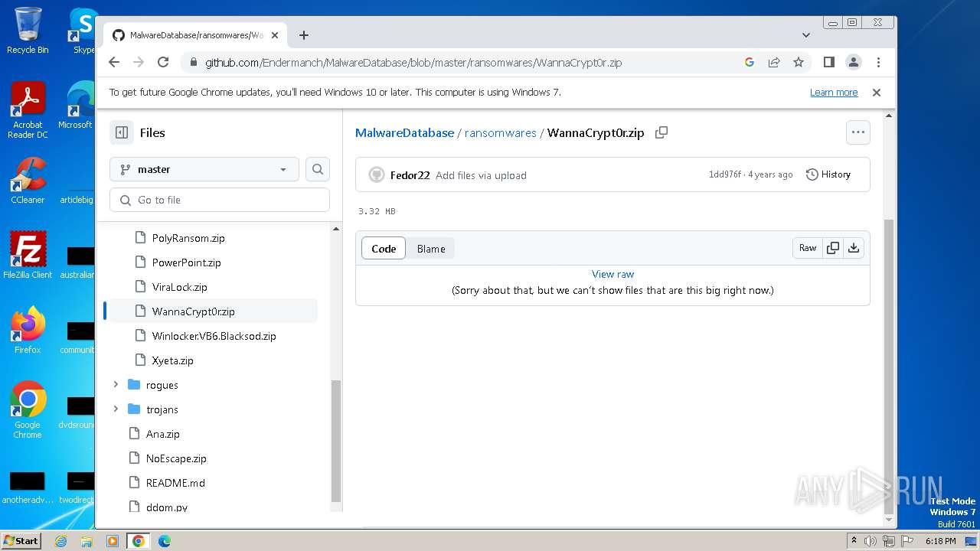980x551 pixels.
Task: Select PowerPoint.zip in file tree
Action: coord(187,262)
